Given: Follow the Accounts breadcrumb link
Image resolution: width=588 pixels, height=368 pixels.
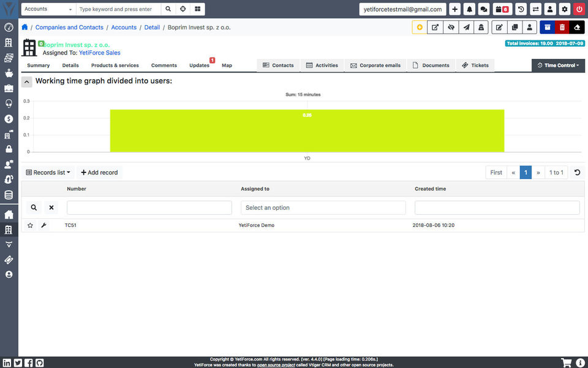Looking at the screenshot, I should (x=124, y=28).
